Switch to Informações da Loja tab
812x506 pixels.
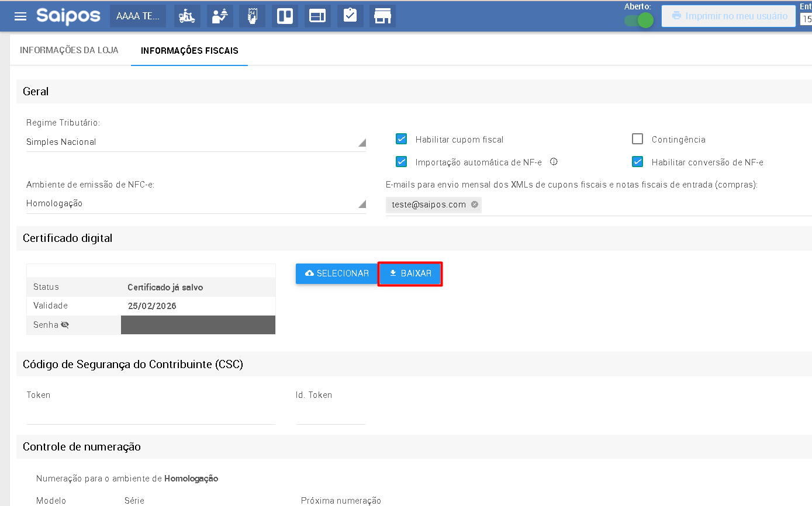(69, 50)
